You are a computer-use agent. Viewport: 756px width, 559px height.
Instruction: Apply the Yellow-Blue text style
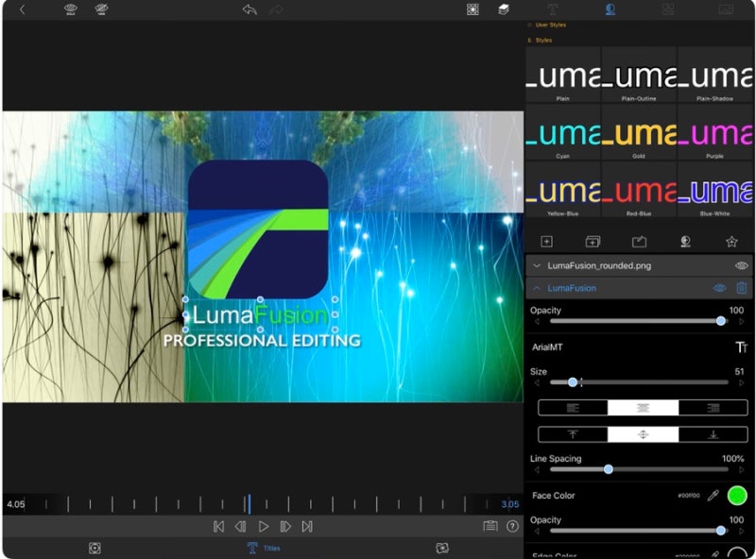[x=562, y=190]
